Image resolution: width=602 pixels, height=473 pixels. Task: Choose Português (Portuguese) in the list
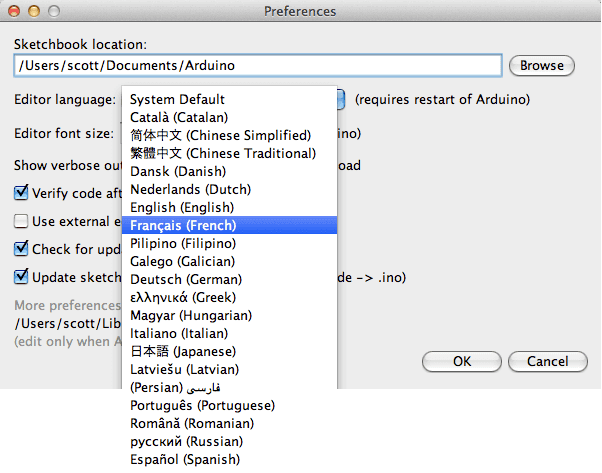click(x=202, y=405)
